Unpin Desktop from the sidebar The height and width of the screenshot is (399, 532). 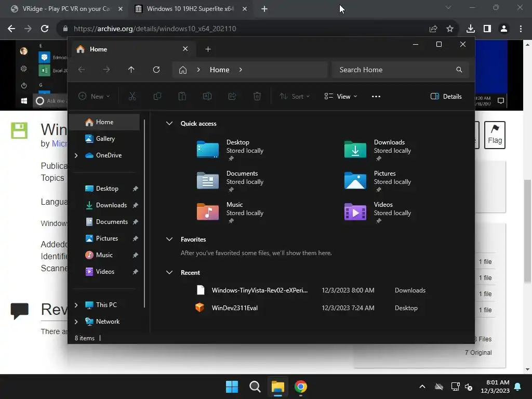pos(136,189)
